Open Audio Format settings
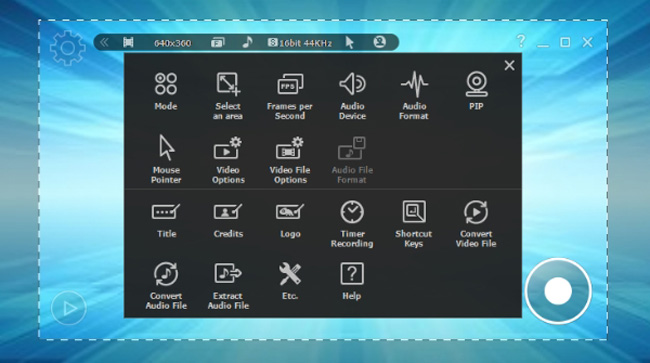650x363 pixels. (414, 96)
